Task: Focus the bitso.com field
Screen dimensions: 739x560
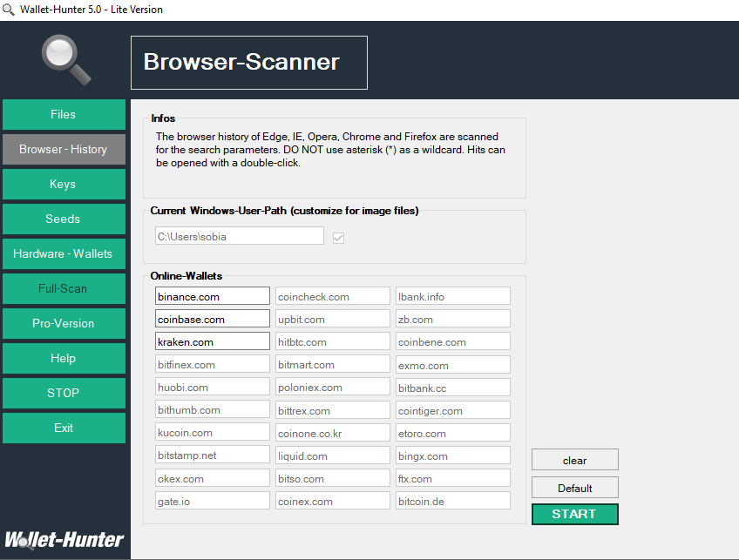Action: pyautogui.click(x=333, y=478)
